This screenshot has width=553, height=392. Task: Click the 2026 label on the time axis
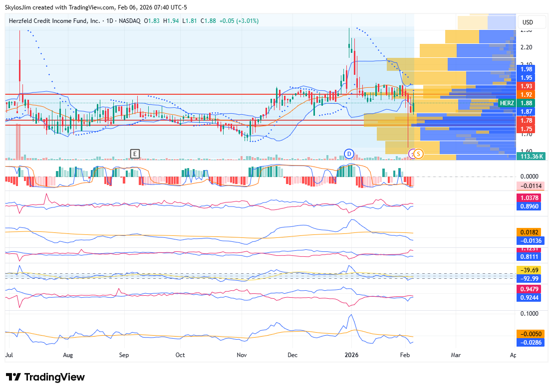tap(352, 355)
